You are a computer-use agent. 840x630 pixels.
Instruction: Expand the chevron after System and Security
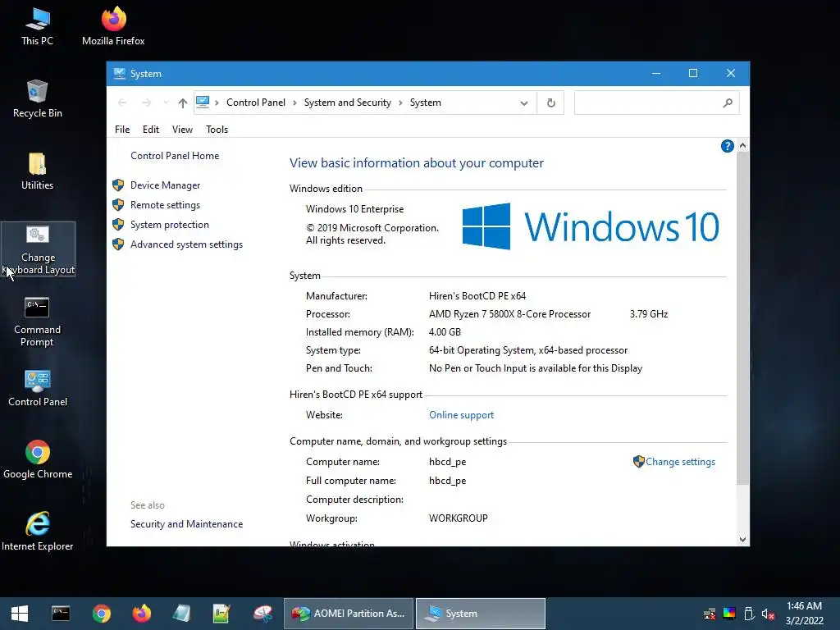(400, 103)
